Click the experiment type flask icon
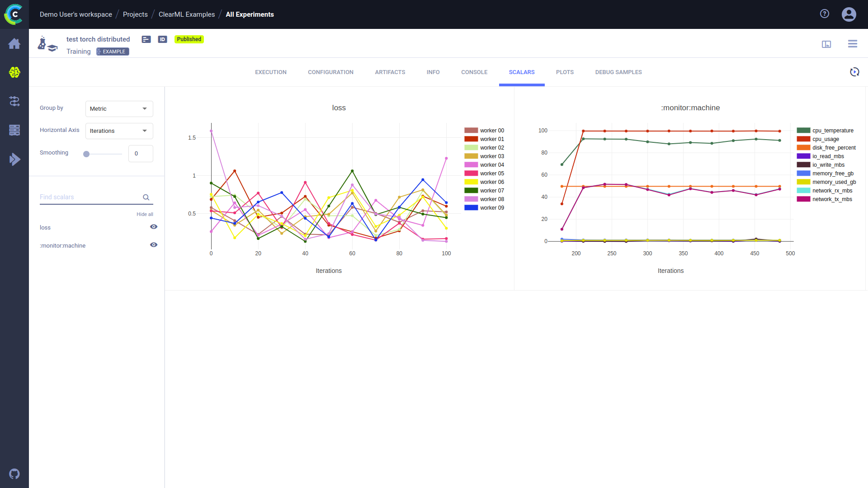 tap(47, 44)
